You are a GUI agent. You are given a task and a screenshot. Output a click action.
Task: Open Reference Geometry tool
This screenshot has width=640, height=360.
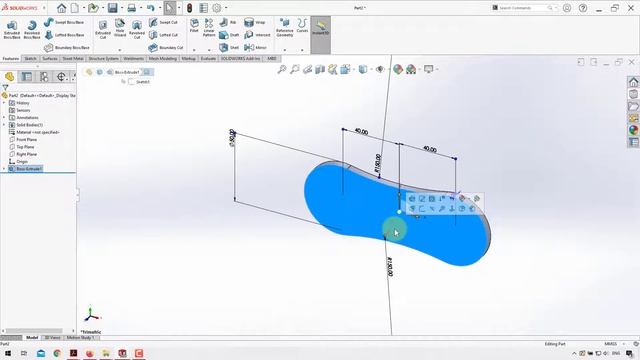(x=284, y=28)
